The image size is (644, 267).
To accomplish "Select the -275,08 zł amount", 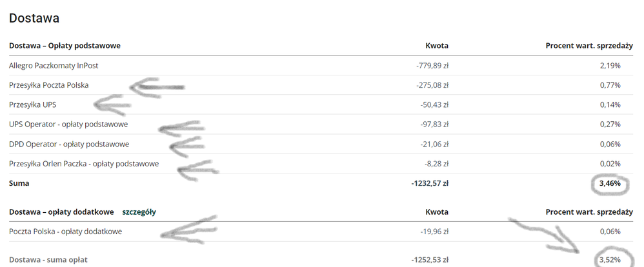I will point(432,85).
